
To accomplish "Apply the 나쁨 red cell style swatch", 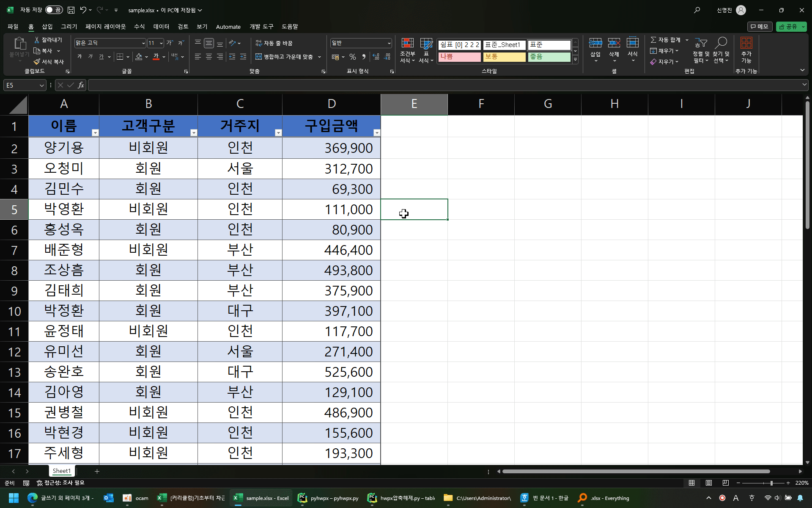I will (x=459, y=57).
